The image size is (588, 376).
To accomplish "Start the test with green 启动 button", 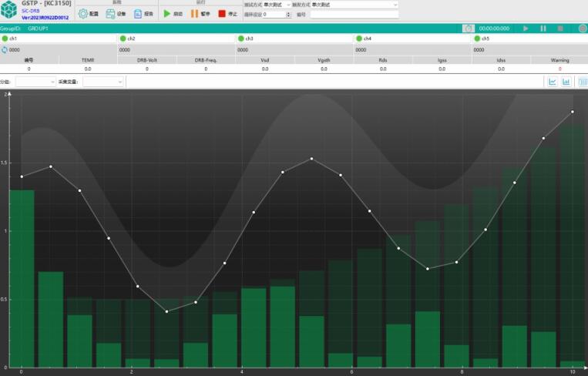I will [x=173, y=14].
